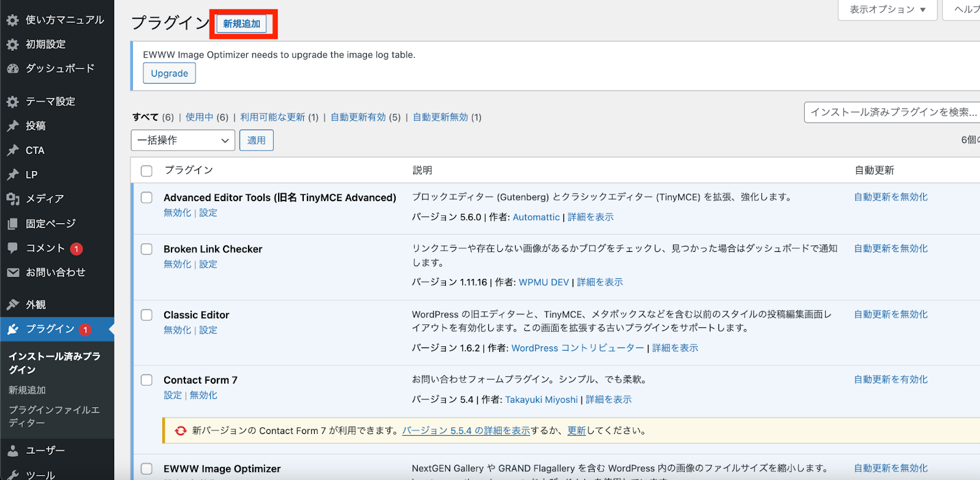This screenshot has width=980, height=480.
Task: Click the wrench icon beside ツール
Action: [x=12, y=474]
